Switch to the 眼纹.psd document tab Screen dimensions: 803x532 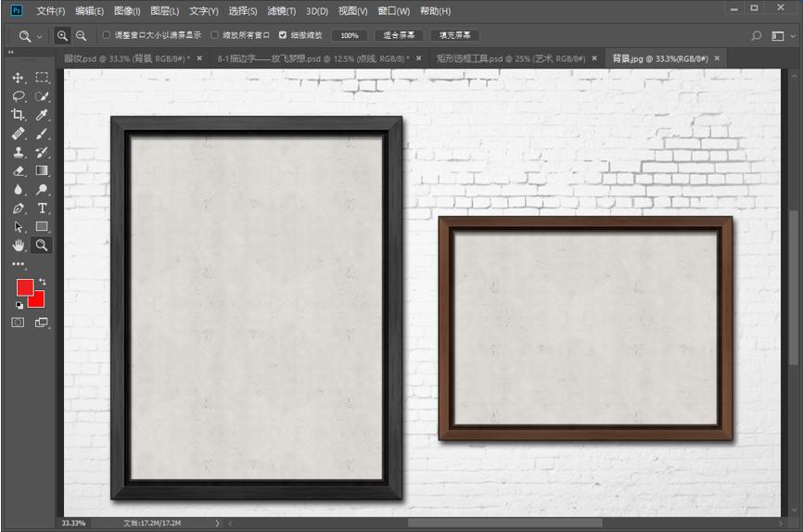[x=126, y=59]
